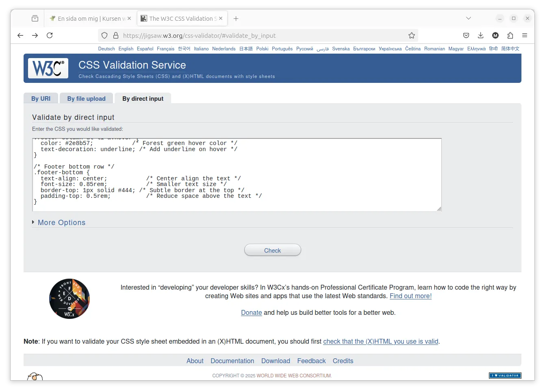Save page to Pocket
Screen dimensions: 545x392
pos(466,35)
